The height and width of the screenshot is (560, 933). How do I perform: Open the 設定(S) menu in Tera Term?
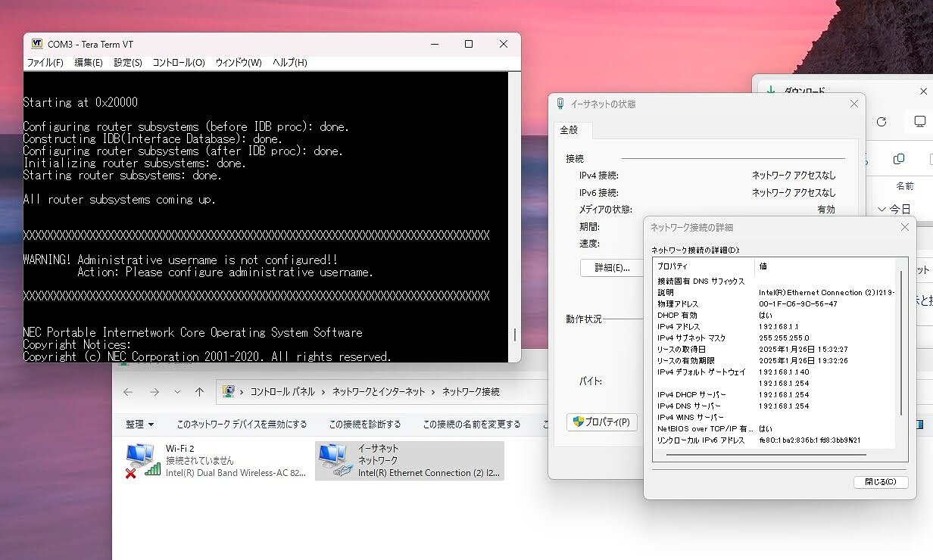(128, 63)
